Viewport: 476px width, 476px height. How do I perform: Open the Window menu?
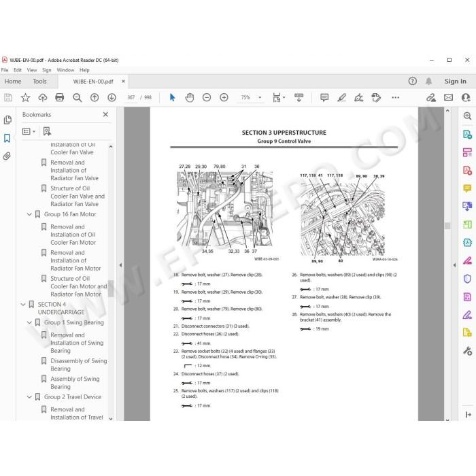click(65, 70)
